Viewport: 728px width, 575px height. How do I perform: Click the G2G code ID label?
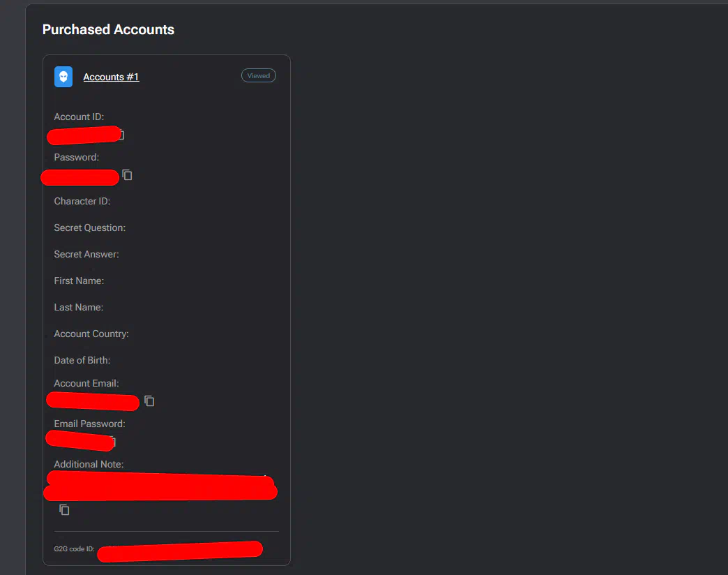click(x=74, y=549)
